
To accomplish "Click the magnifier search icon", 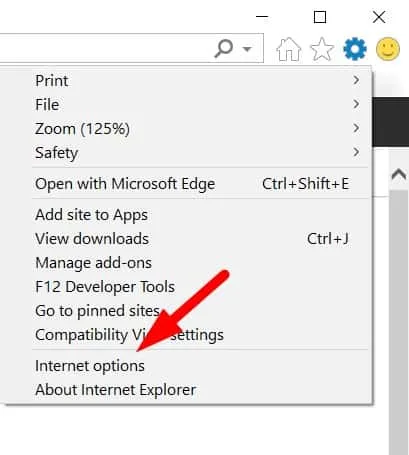I will tap(223, 49).
